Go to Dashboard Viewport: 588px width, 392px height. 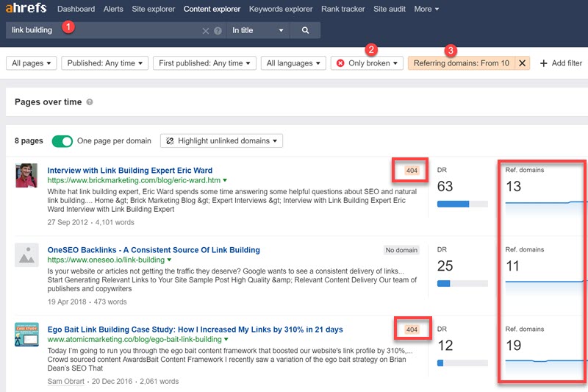tap(76, 9)
